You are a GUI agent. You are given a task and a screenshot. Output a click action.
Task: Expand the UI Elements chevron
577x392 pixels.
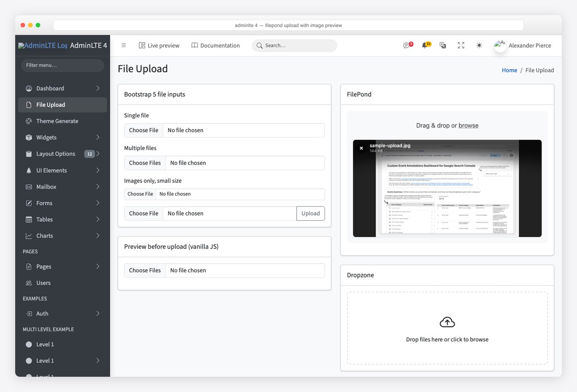click(x=98, y=170)
